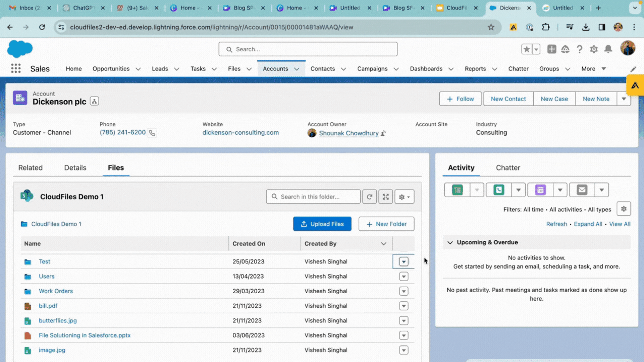Change account owner icon beside Shounak Chowdhury
The height and width of the screenshot is (362, 644).
pos(383,133)
